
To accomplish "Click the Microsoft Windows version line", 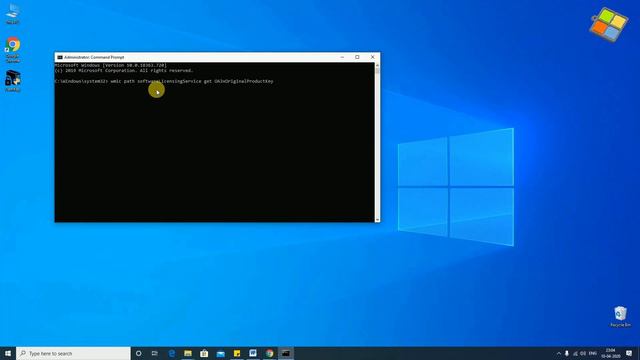I will 111,65.
